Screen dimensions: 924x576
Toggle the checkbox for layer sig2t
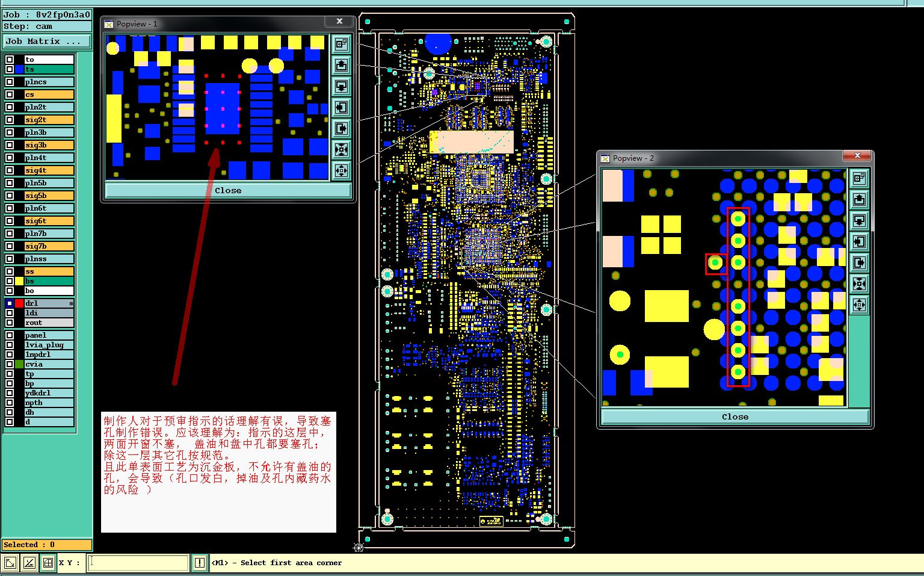coord(10,120)
